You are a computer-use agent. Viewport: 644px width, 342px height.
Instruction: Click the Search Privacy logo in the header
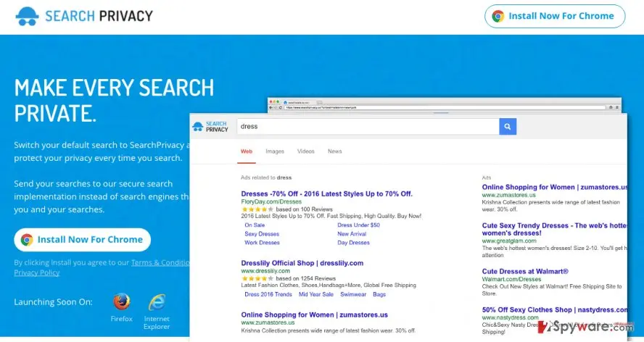click(x=84, y=17)
